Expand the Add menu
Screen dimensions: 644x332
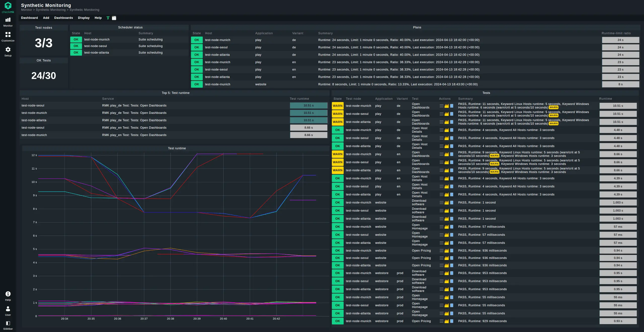pos(46,18)
